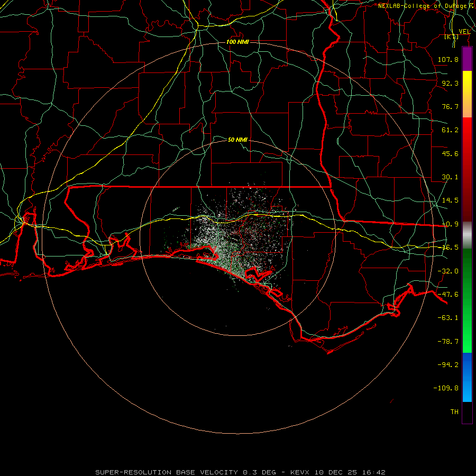The width and height of the screenshot is (476, 476).
Task: Click the 50 NMI range ring label
Action: [237, 140]
